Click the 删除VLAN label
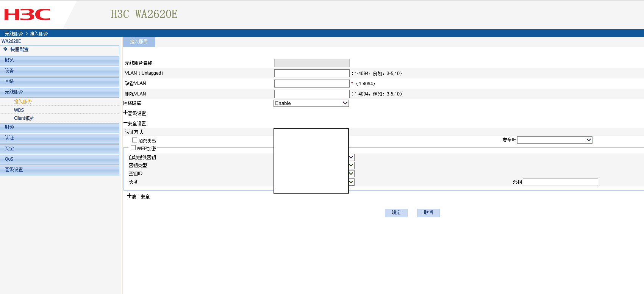 tap(135, 94)
